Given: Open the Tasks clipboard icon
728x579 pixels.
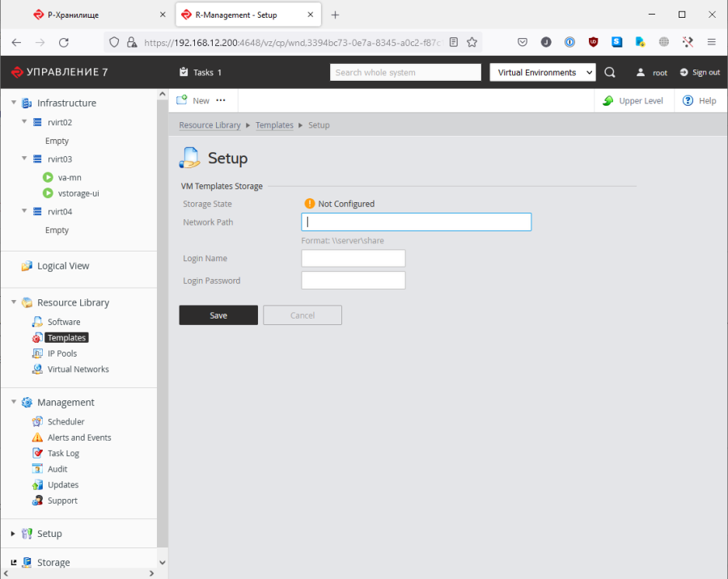Looking at the screenshot, I should 184,73.
